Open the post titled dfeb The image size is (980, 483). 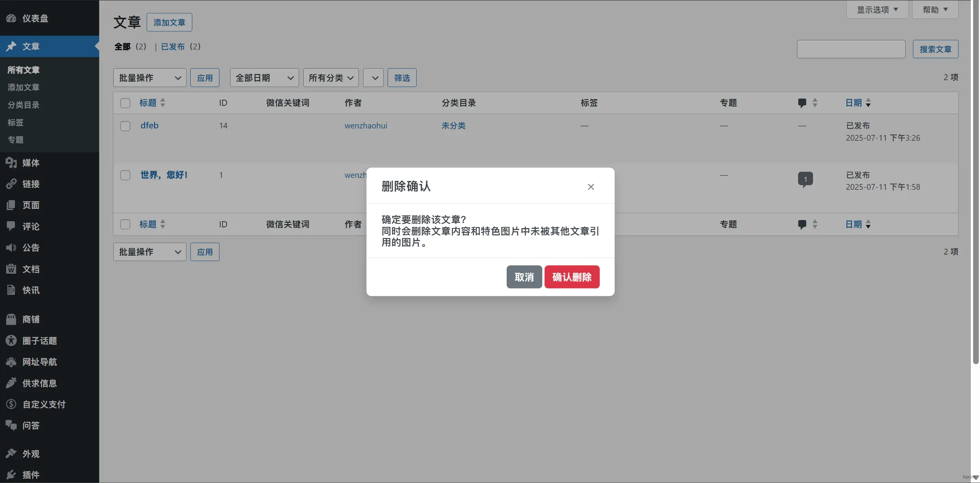click(x=149, y=125)
